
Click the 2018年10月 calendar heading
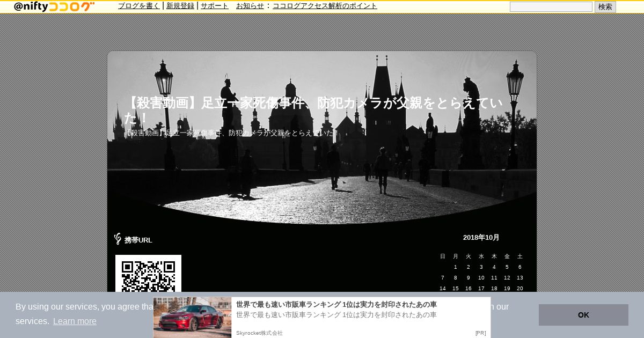click(481, 237)
